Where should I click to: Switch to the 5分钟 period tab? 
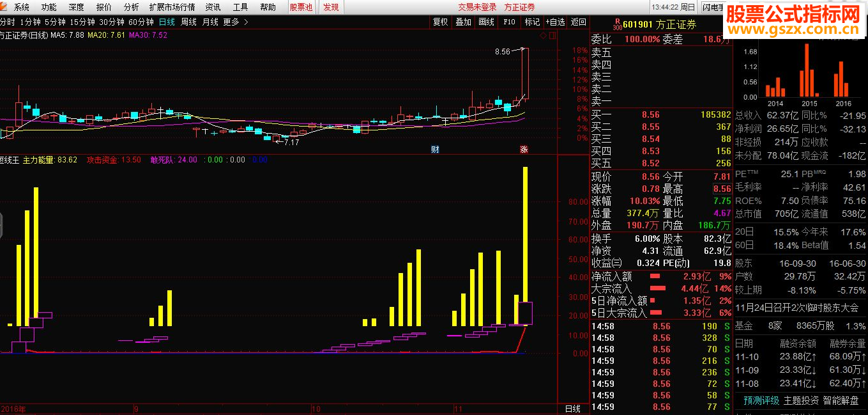point(56,22)
